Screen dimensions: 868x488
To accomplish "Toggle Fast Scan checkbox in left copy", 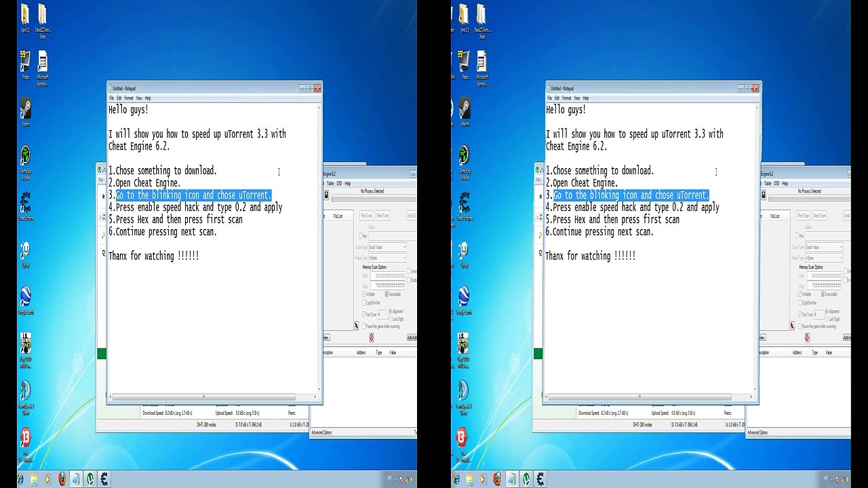I will tap(370, 314).
